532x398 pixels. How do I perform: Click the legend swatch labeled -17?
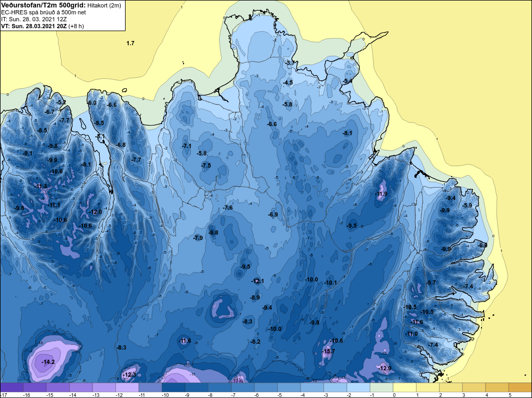click(x=12, y=387)
